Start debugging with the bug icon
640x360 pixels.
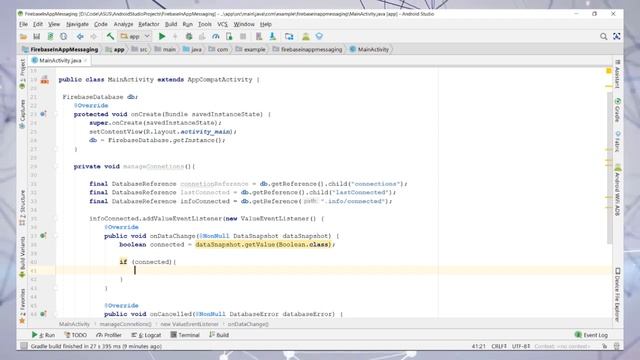[189, 36]
